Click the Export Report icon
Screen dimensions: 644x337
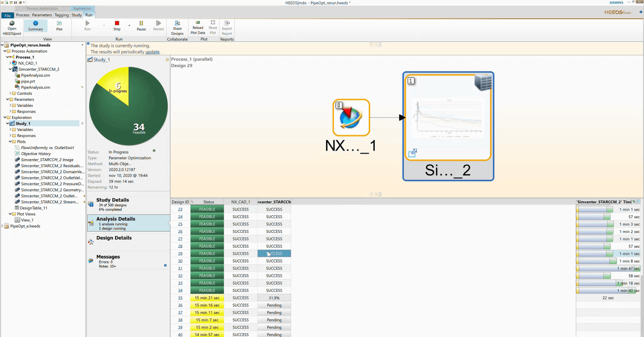[x=227, y=28]
